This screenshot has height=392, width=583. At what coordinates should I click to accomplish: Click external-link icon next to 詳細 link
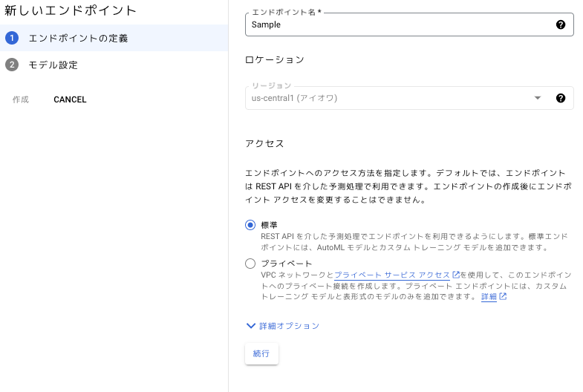click(503, 297)
